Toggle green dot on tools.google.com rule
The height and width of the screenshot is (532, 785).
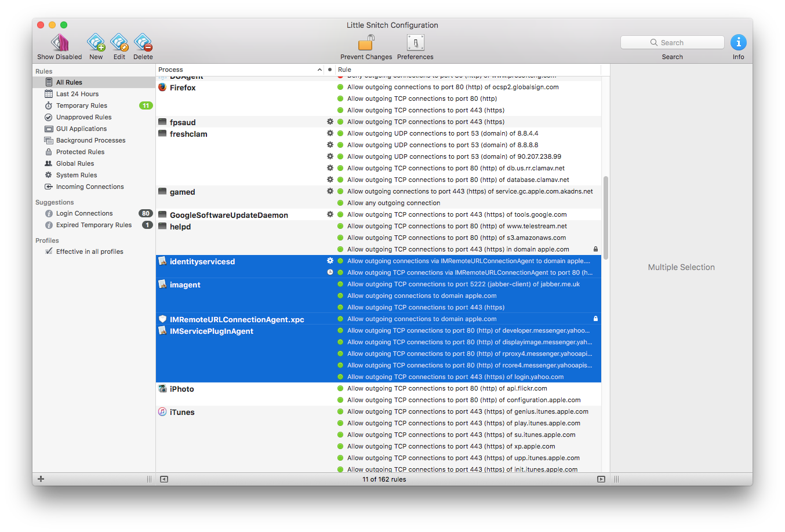pos(340,214)
